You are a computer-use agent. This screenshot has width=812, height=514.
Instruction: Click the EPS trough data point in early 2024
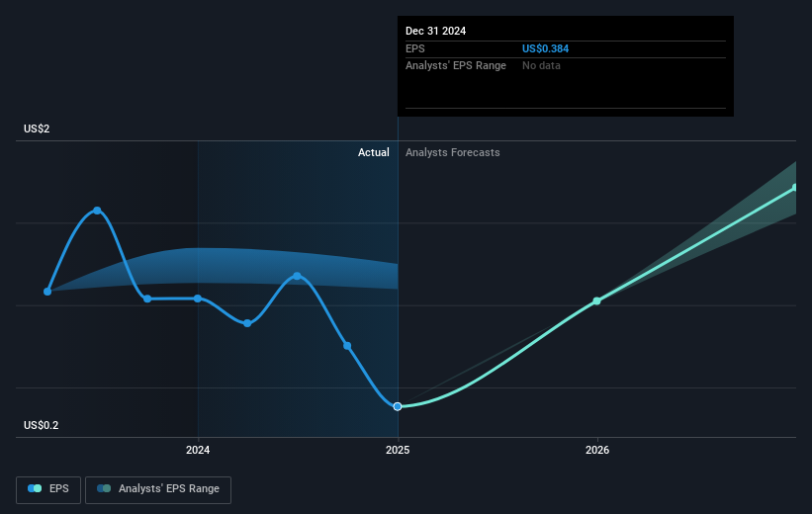pos(247,323)
